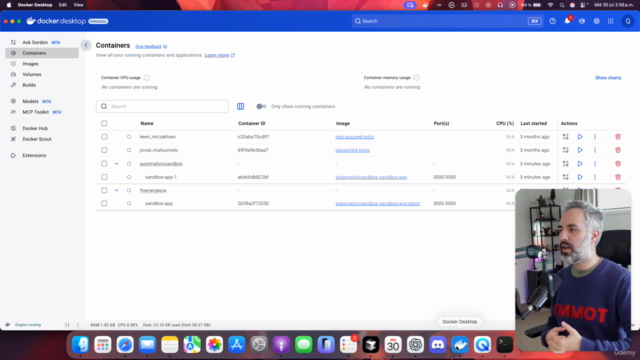
Task: Click the view-details icon for jovial_matsumoto
Action: click(565, 150)
